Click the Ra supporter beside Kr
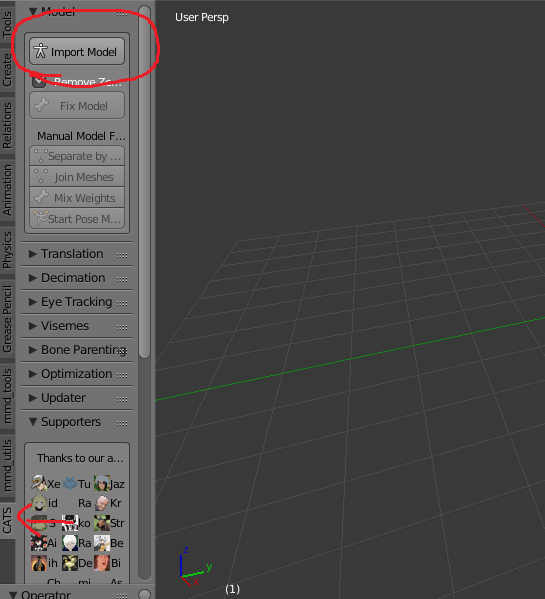545x599 pixels. pyautogui.click(x=84, y=503)
